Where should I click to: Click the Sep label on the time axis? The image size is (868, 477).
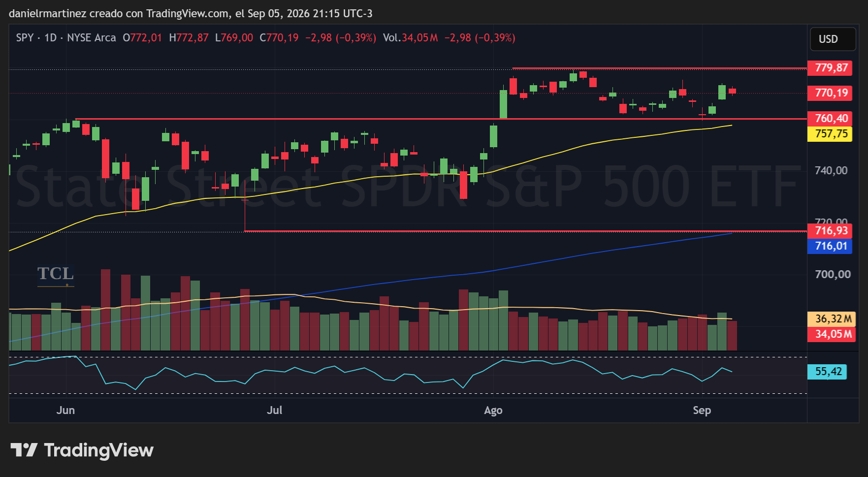point(702,411)
